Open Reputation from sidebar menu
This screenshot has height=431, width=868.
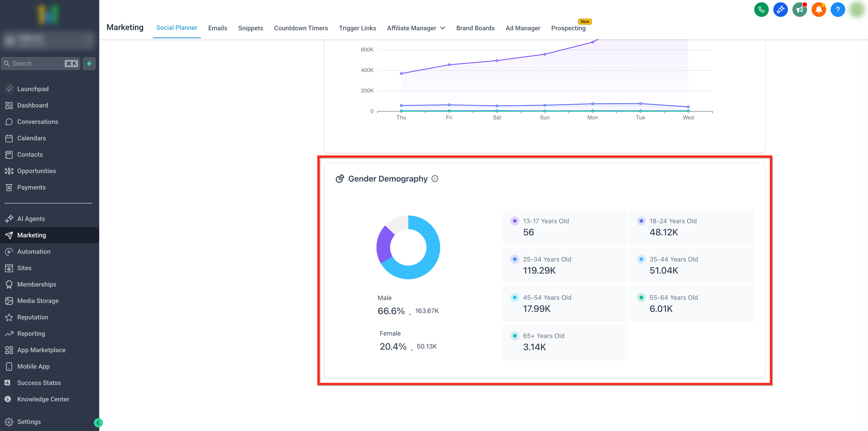click(x=32, y=317)
